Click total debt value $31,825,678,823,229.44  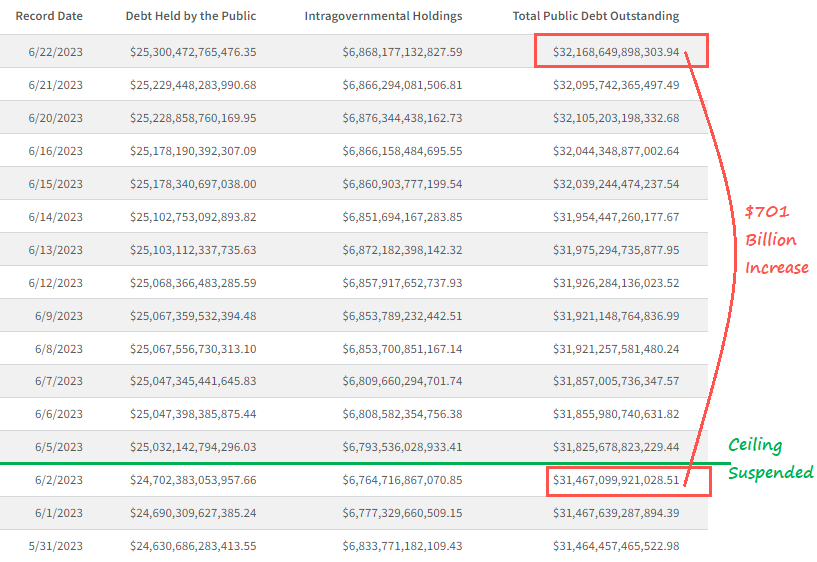tap(616, 447)
